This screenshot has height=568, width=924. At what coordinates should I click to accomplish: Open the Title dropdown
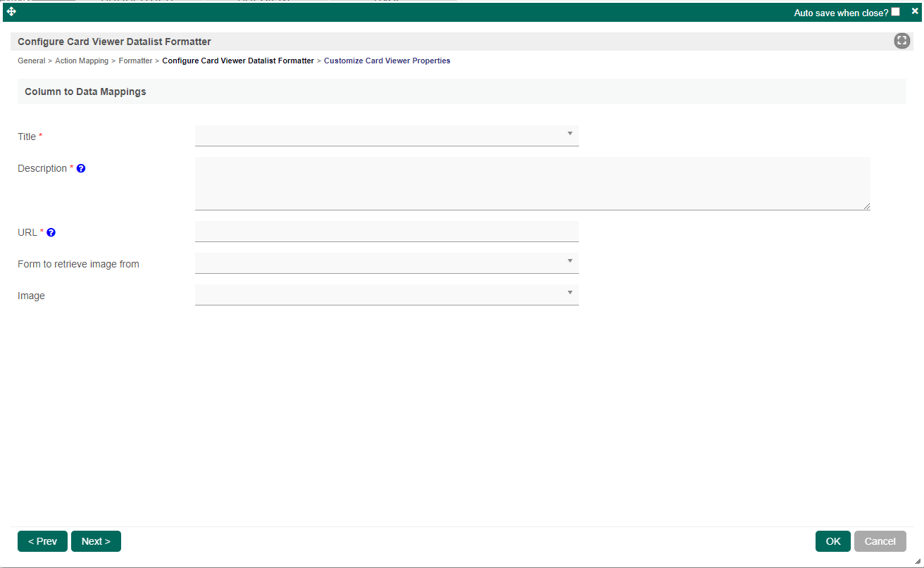point(387,136)
